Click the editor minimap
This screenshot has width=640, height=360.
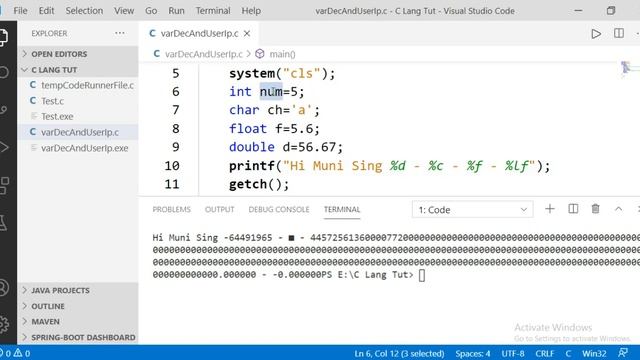pos(629,68)
